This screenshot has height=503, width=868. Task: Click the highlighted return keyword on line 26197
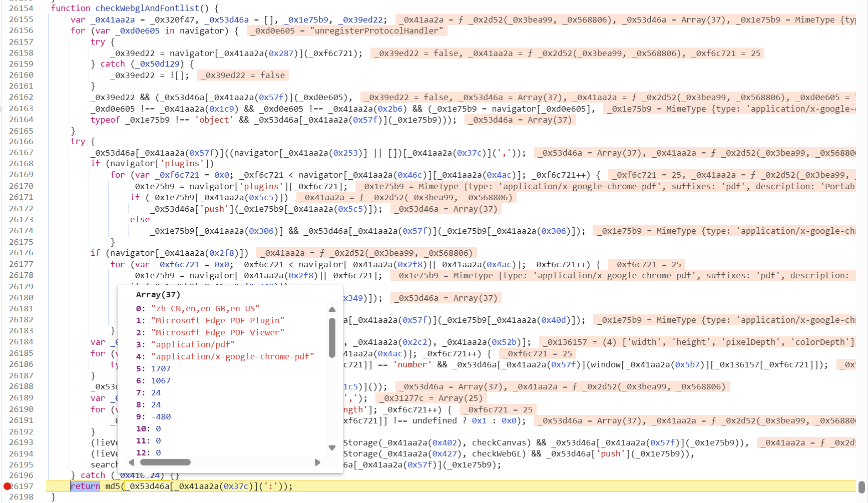85,486
